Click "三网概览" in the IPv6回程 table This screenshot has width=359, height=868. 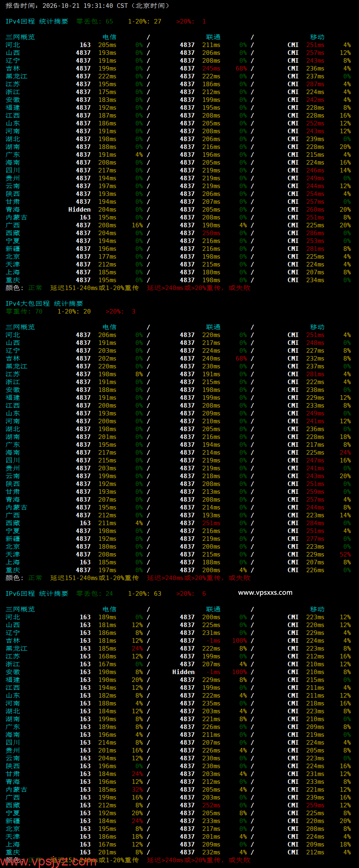tap(20, 609)
